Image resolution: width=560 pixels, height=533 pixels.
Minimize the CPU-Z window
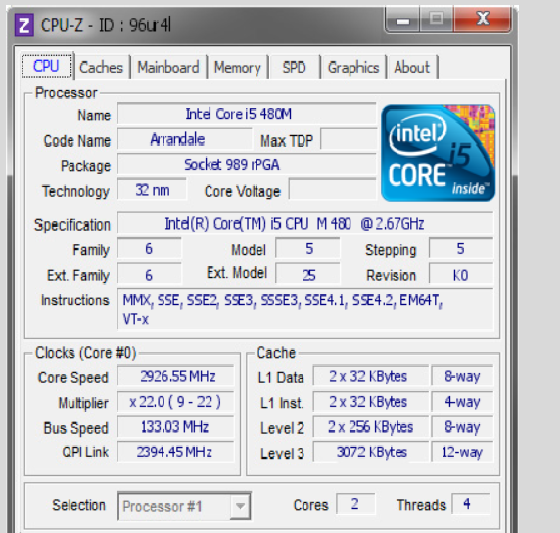pos(403,21)
